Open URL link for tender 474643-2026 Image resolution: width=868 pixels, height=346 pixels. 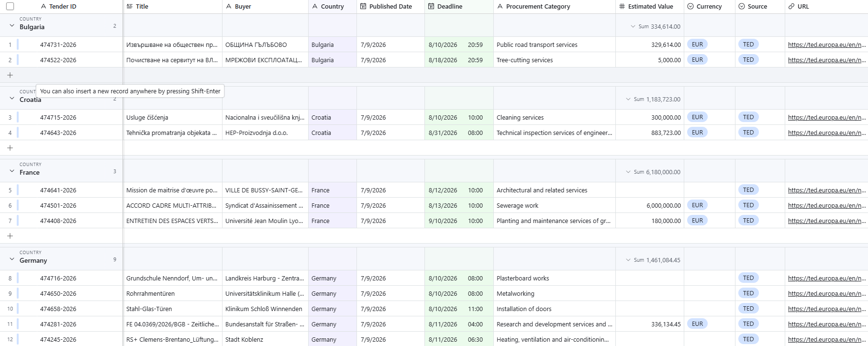click(827, 133)
